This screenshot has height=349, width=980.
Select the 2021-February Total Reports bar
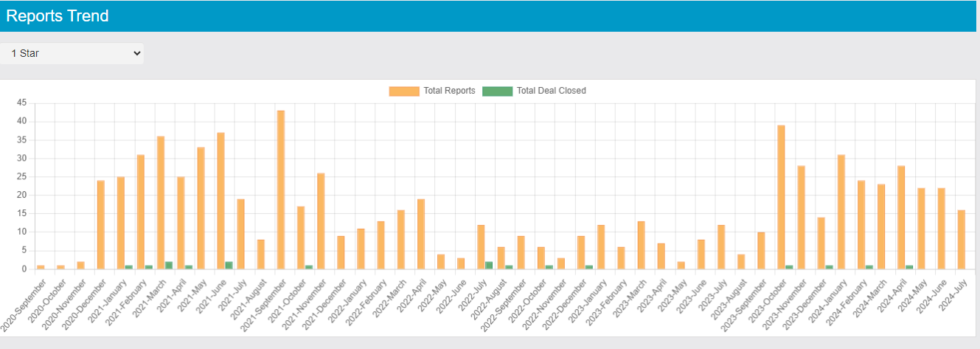(141, 212)
